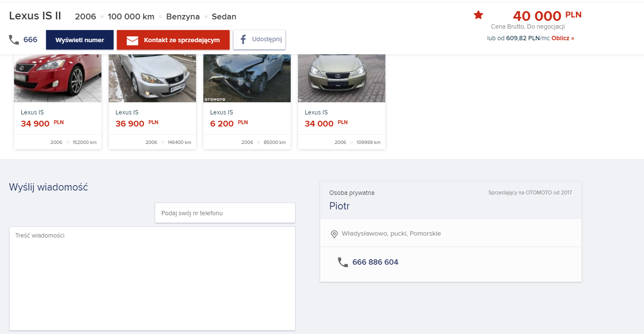Viewport: 644px width, 334px height.
Task: Click the red star favorite icon
Action: pos(479,15)
